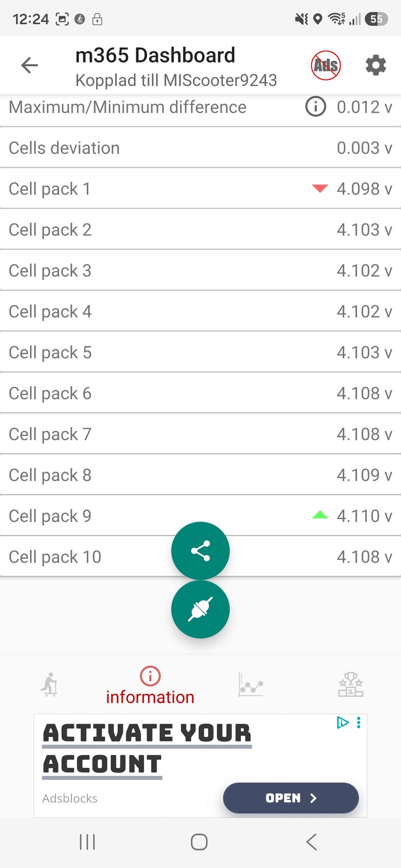The height and width of the screenshot is (868, 401).
Task: Open the trophy leaderboard tab
Action: [351, 684]
